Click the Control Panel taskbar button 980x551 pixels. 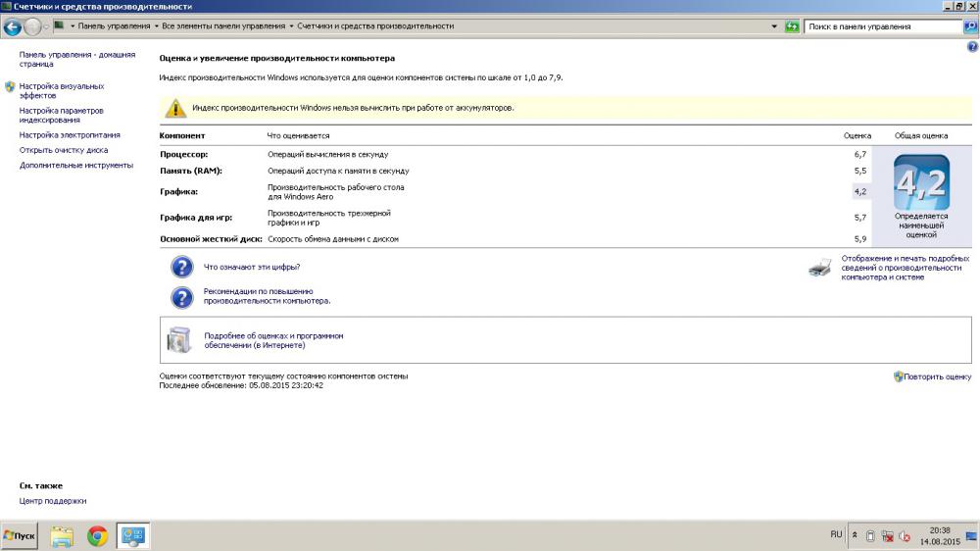(132, 536)
